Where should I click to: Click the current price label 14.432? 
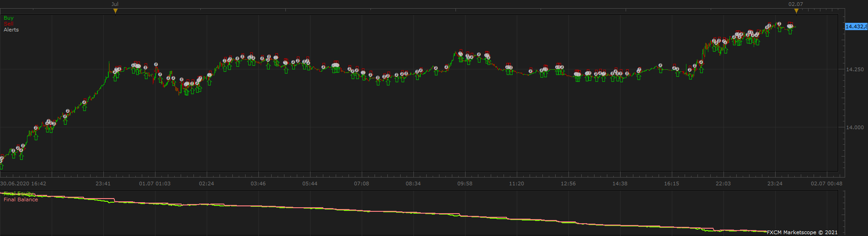coord(856,26)
